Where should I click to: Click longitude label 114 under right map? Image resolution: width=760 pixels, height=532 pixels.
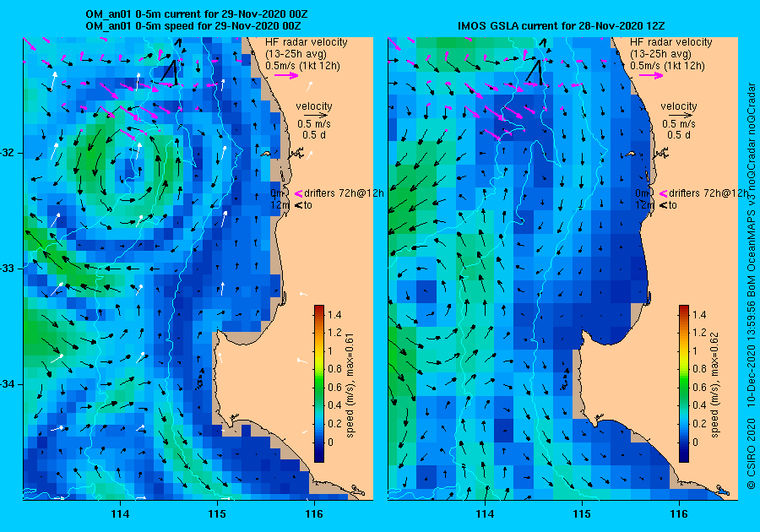click(486, 514)
